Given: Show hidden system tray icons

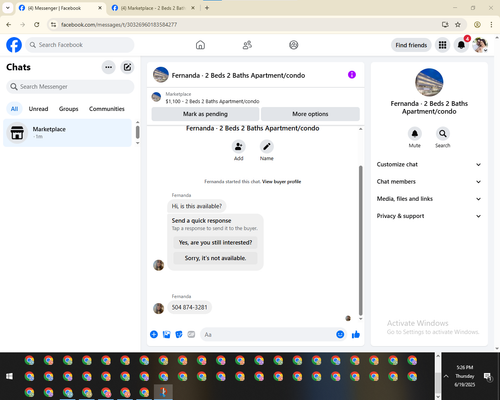Looking at the screenshot, I should click(446, 376).
